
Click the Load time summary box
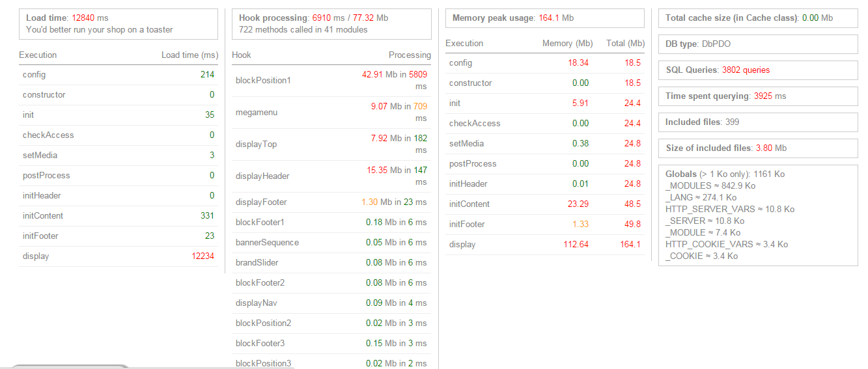[119, 24]
